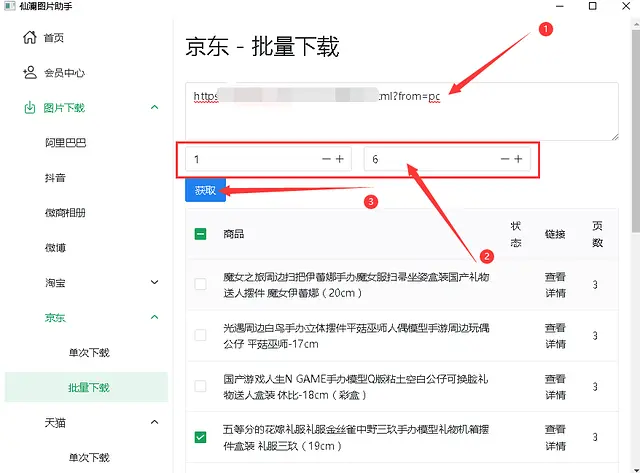This screenshot has height=473, width=640.
Task: Open the 微博 menu item
Action: click(55, 248)
